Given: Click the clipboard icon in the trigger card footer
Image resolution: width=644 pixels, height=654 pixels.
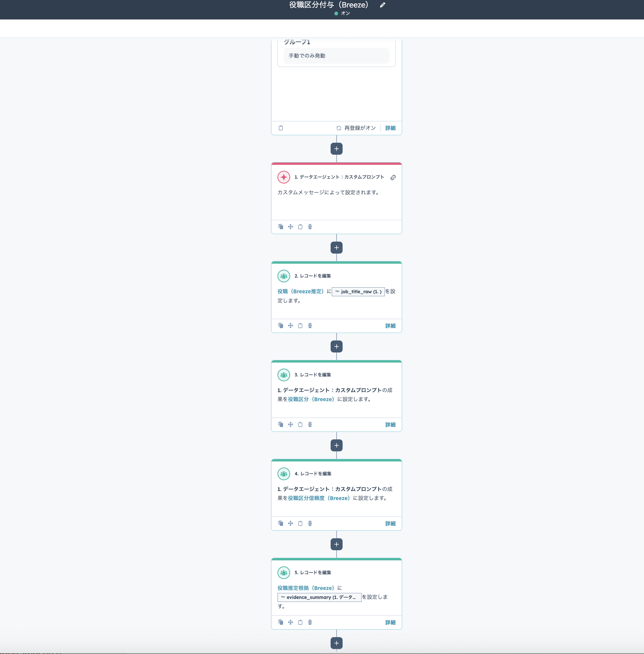Looking at the screenshot, I should point(281,128).
